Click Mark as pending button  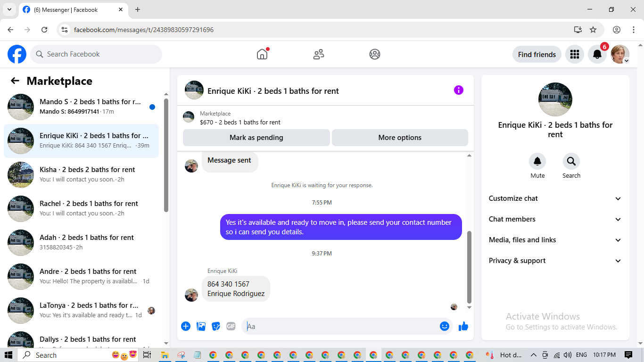pyautogui.click(x=256, y=138)
